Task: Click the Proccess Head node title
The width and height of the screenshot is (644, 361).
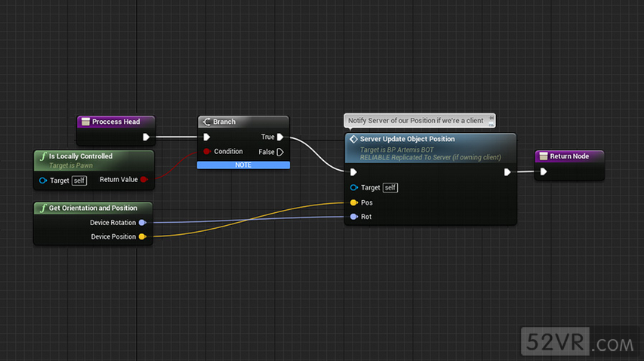Action: point(116,122)
